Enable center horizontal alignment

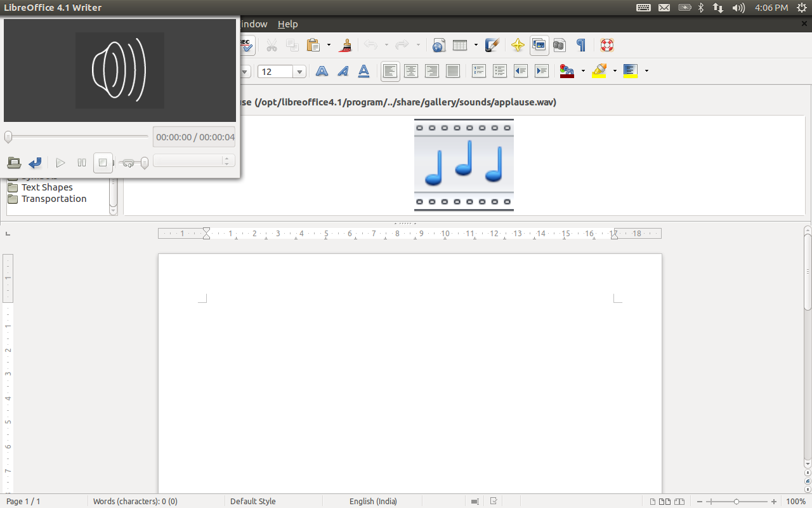[411, 72]
